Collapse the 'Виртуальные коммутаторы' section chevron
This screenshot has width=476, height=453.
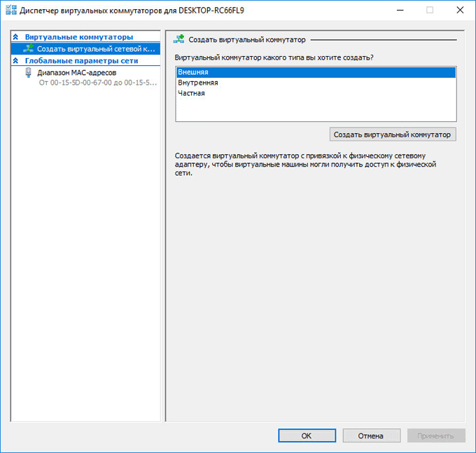click(x=16, y=37)
